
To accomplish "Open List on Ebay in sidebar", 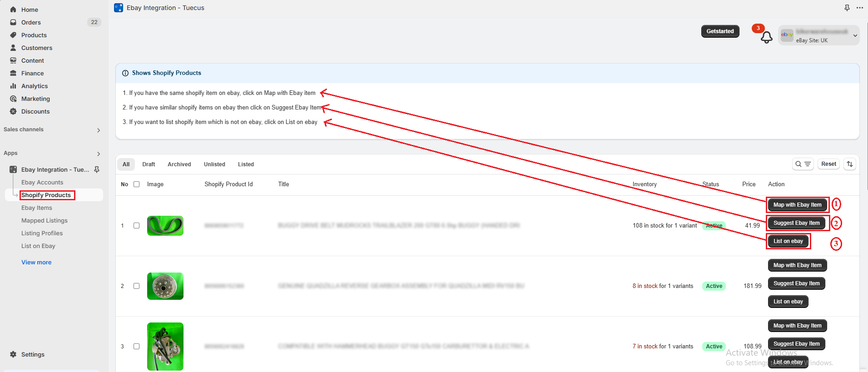I will (x=38, y=246).
